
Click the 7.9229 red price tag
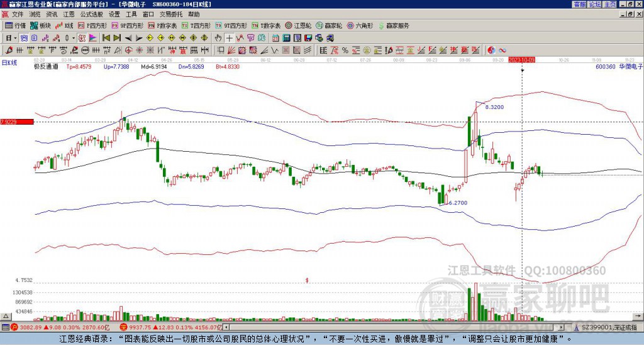(17, 122)
